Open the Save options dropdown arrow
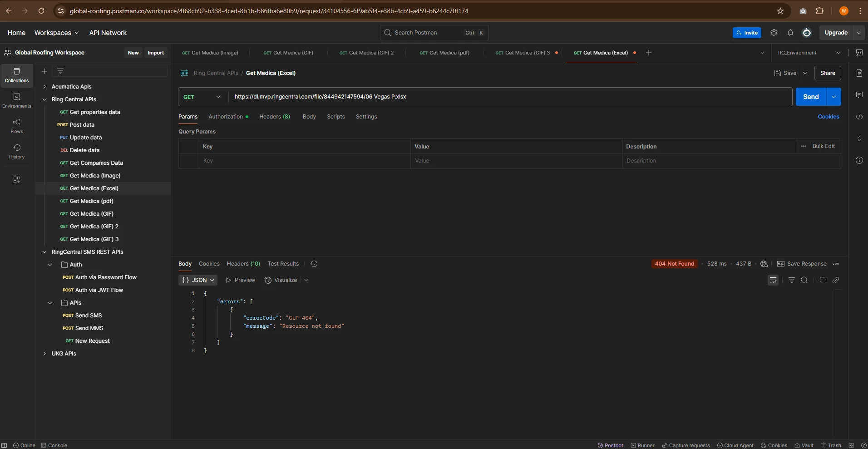Image resolution: width=868 pixels, height=449 pixels. pyautogui.click(x=805, y=73)
